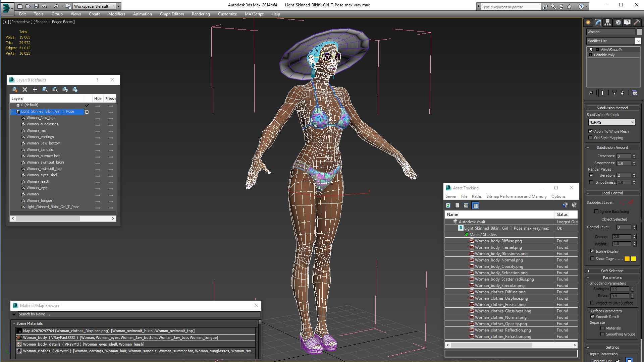Click the Parameters rollout header
This screenshot has height=362, width=644.
pos(612,278)
